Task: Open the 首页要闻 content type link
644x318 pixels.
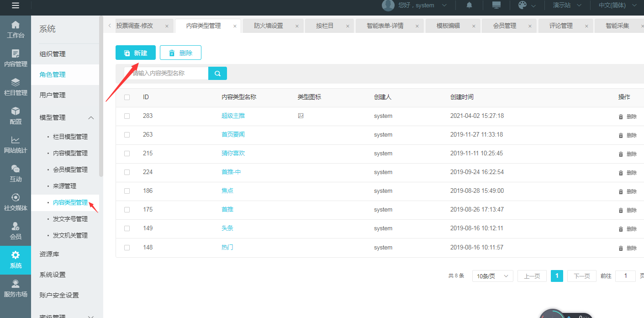Action: pyautogui.click(x=233, y=135)
